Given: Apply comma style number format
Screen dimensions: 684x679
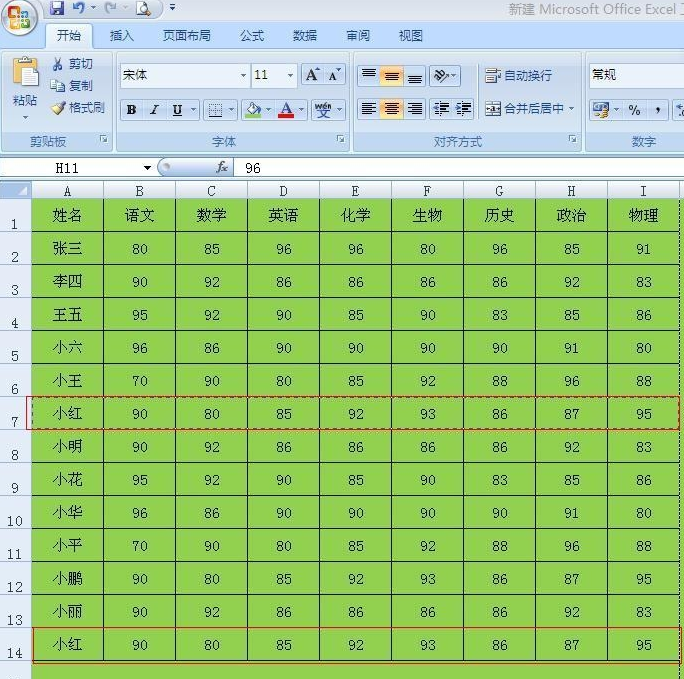Looking at the screenshot, I should point(657,110).
